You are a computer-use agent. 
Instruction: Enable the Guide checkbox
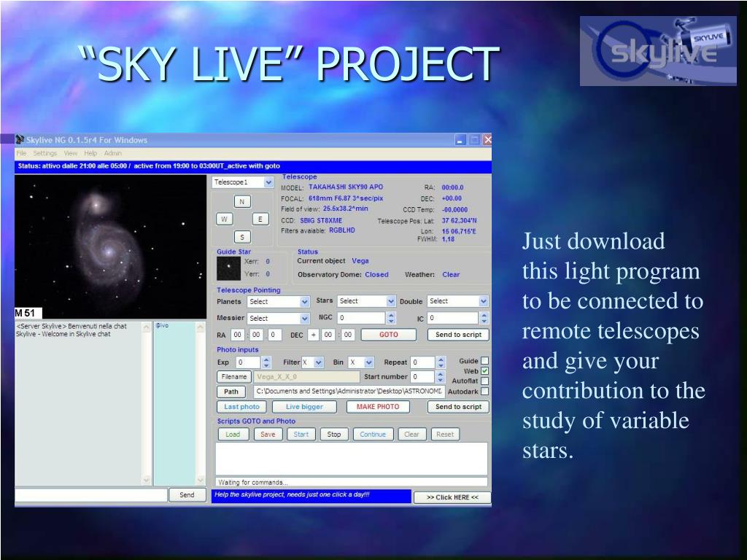coord(484,361)
